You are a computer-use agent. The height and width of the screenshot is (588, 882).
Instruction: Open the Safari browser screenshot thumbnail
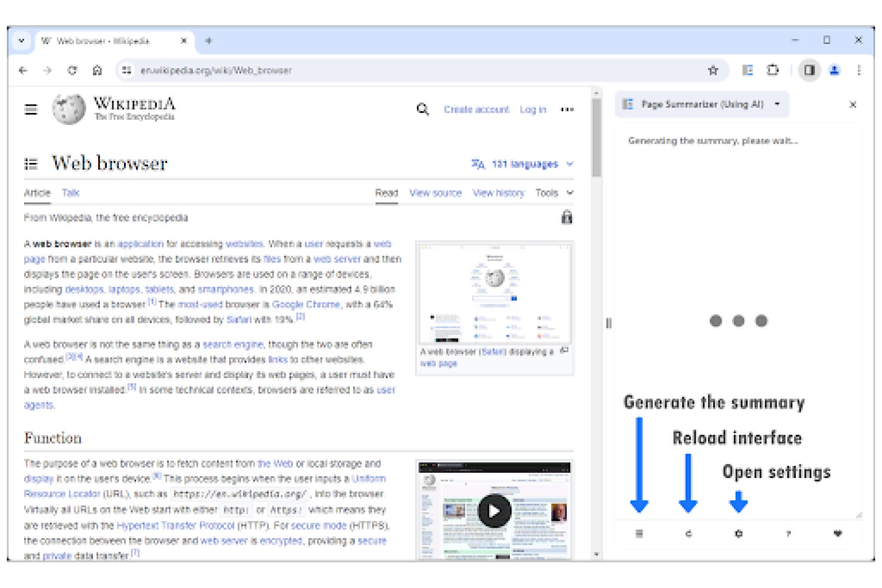494,293
